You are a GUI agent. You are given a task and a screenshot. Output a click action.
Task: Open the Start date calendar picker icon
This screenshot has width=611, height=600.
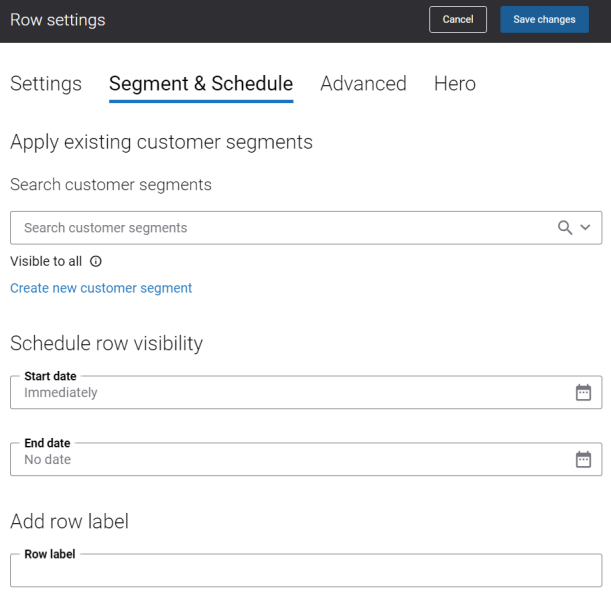tap(583, 392)
